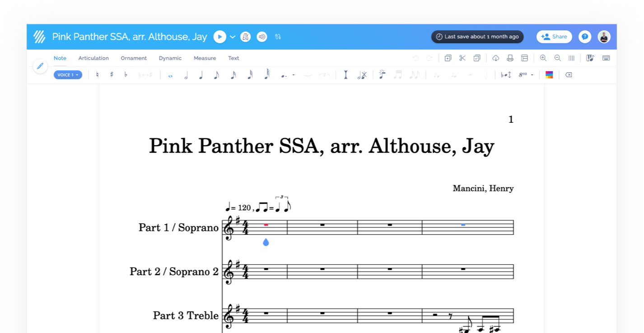Click the composer name Mancini, Henry
The image size is (644, 333).
pyautogui.click(x=483, y=188)
